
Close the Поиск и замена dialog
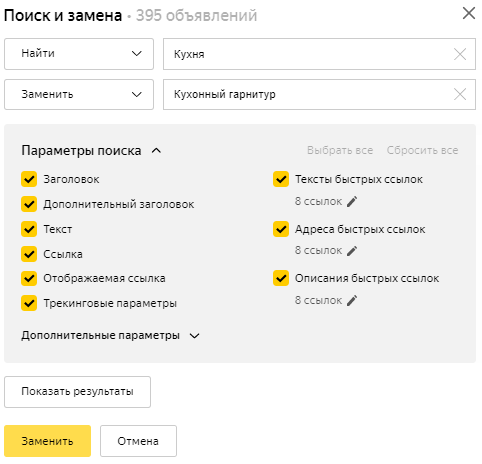tap(469, 14)
